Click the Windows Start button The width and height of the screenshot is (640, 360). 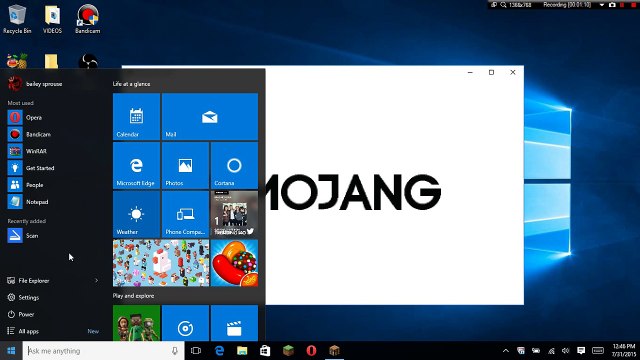coord(11,351)
